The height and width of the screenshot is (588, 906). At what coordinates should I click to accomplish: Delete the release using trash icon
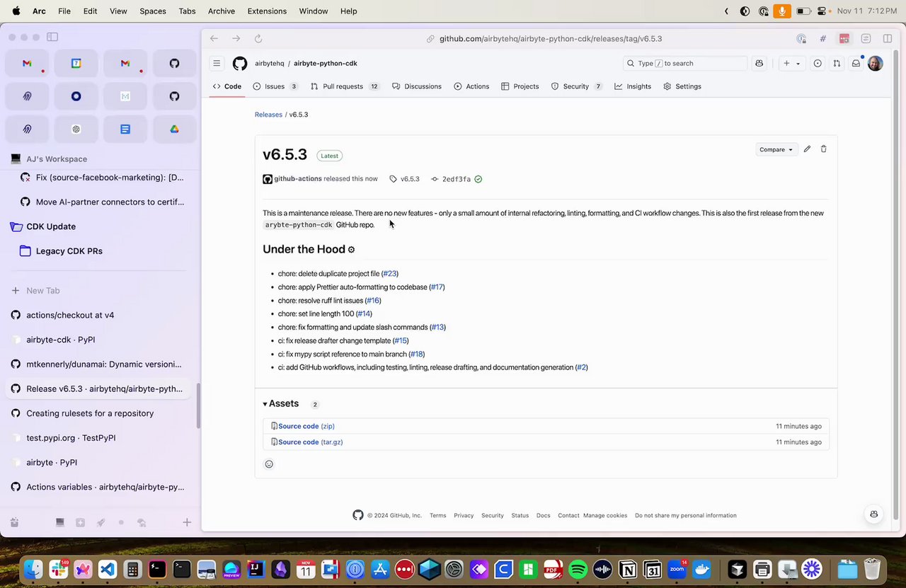click(x=823, y=149)
